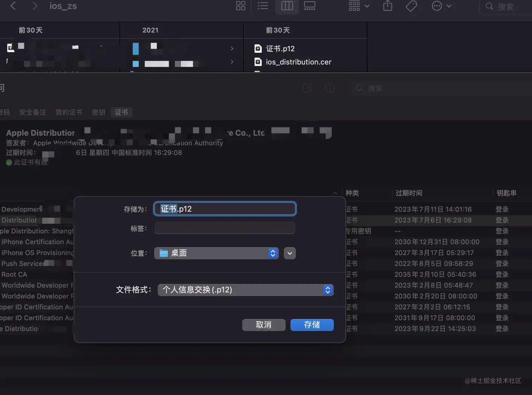Cancel the save dialog via 取消

coord(264,325)
